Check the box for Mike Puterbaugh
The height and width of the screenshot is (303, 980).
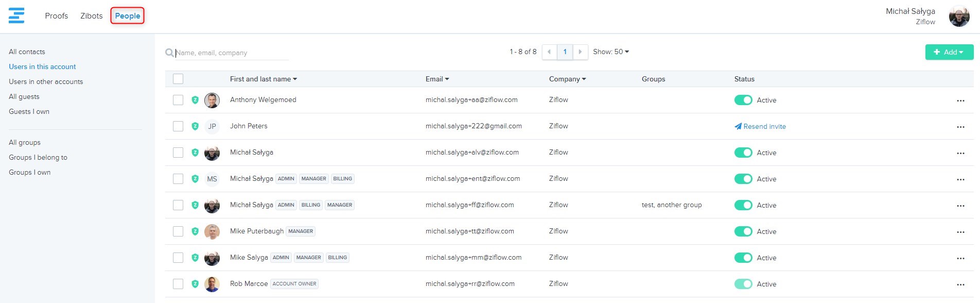(x=178, y=231)
